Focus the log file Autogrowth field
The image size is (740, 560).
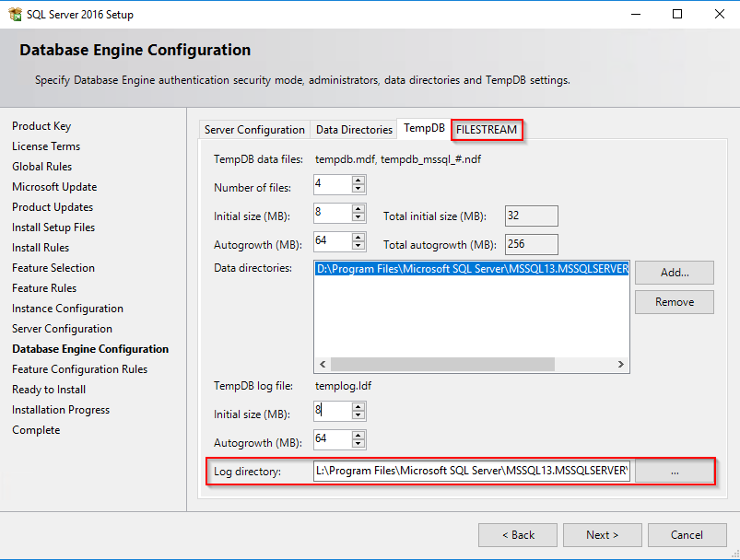tap(334, 439)
